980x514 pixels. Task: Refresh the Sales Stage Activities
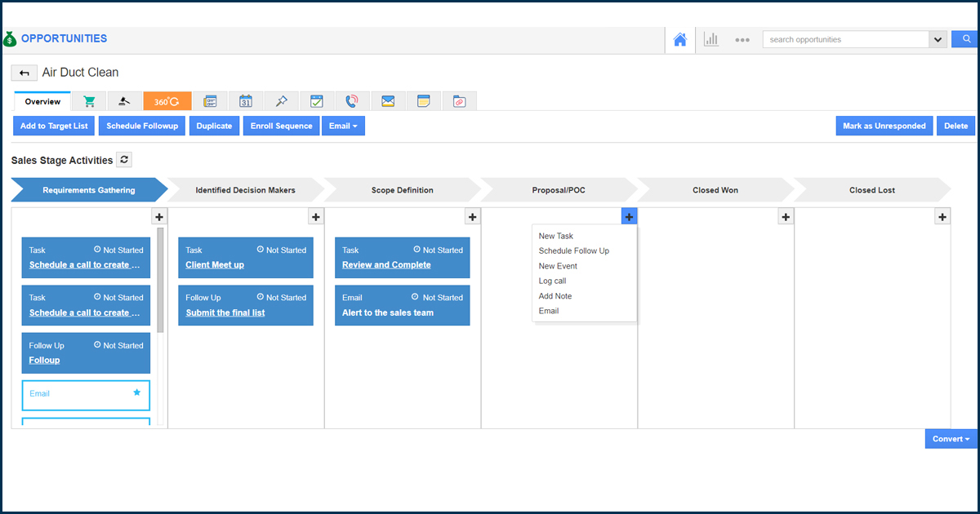click(x=123, y=160)
